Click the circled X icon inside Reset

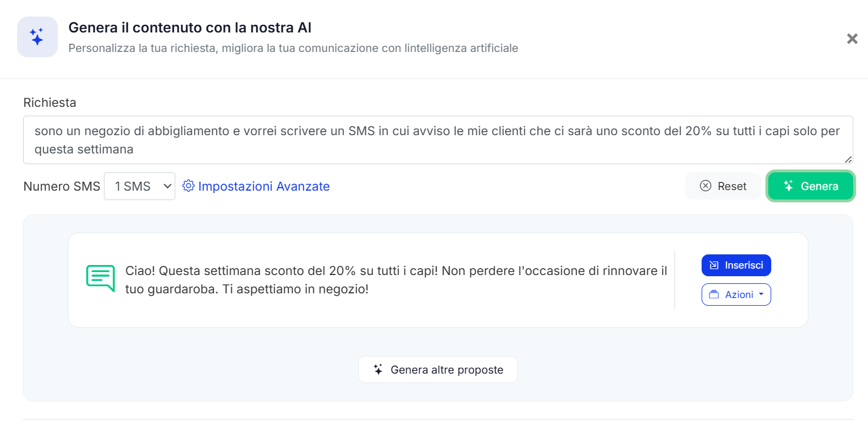[x=706, y=185]
